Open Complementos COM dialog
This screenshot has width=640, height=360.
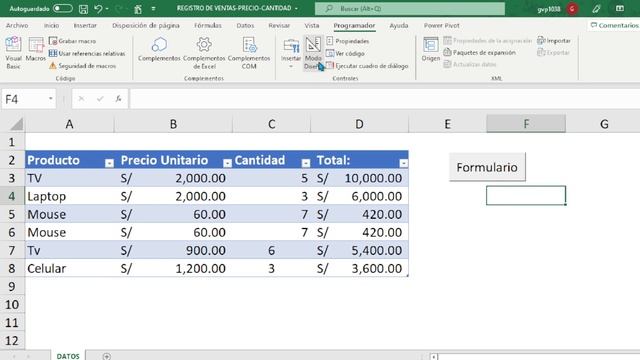(x=249, y=53)
